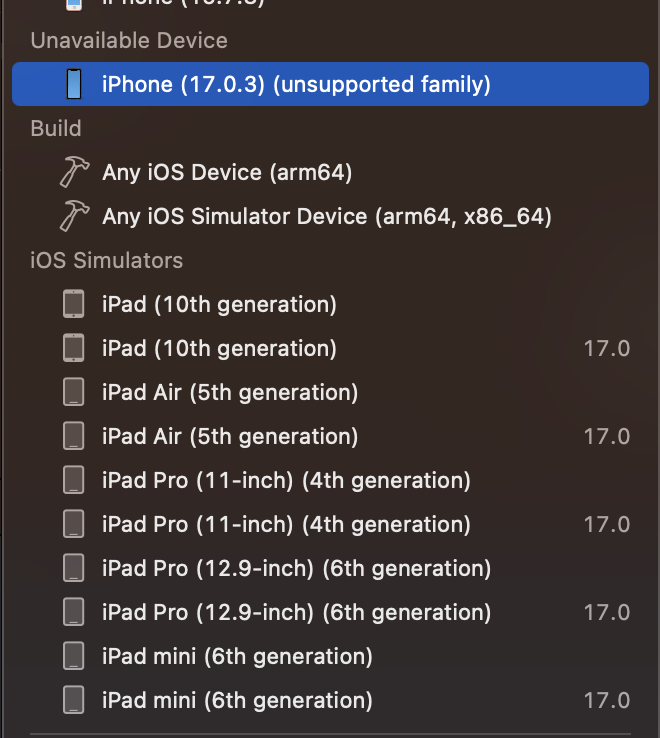The height and width of the screenshot is (738, 660).
Task: Click the iPhone icon in the highlighted unsupported row
Action: point(74,84)
